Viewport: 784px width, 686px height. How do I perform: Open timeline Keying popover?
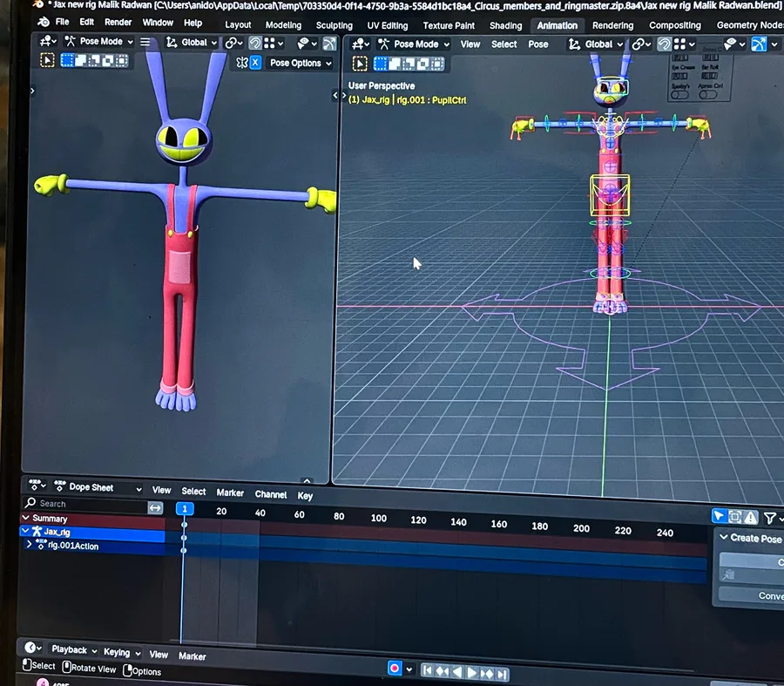pyautogui.click(x=121, y=652)
